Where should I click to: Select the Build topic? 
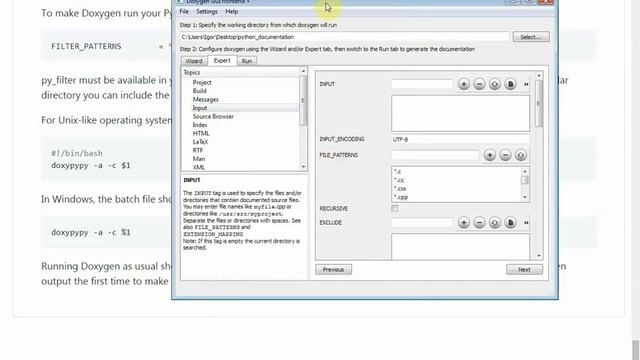(200, 91)
